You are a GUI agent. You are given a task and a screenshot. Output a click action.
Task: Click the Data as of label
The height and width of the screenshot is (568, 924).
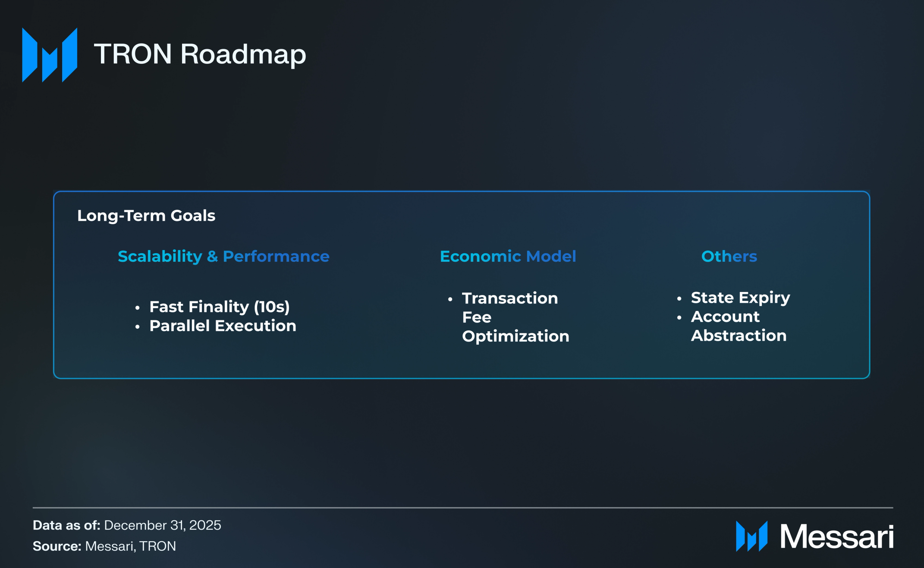[x=66, y=525]
